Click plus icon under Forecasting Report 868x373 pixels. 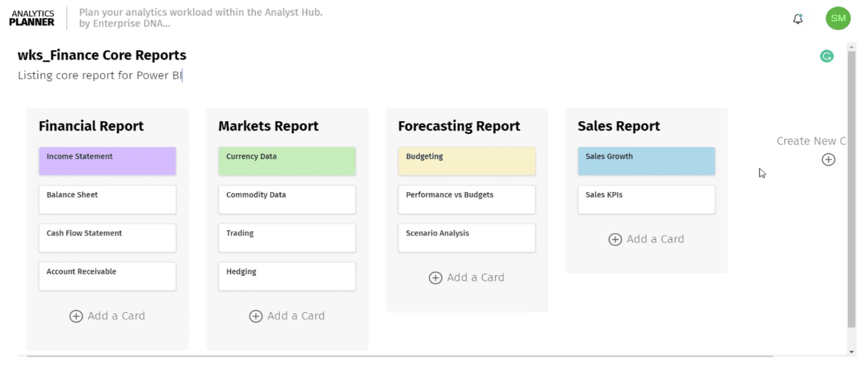[x=435, y=278]
